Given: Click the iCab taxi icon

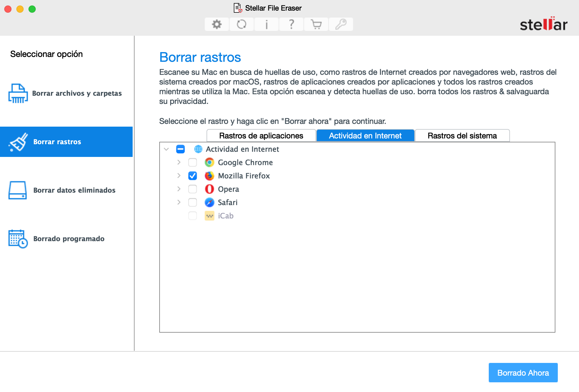Looking at the screenshot, I should [x=209, y=216].
